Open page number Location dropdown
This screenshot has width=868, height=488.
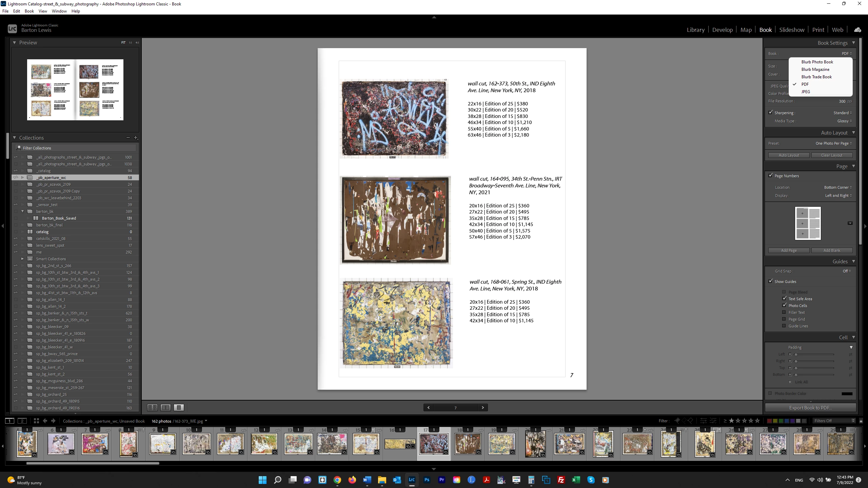(838, 187)
